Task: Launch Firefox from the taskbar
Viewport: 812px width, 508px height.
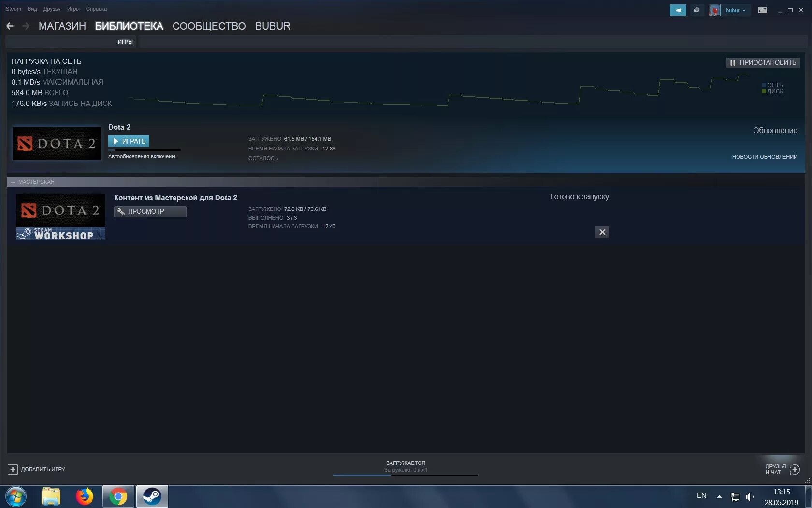Action: click(85, 497)
